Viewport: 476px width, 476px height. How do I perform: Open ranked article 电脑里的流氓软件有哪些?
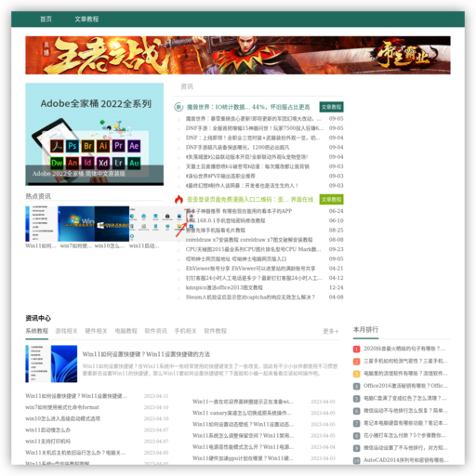pos(405,374)
